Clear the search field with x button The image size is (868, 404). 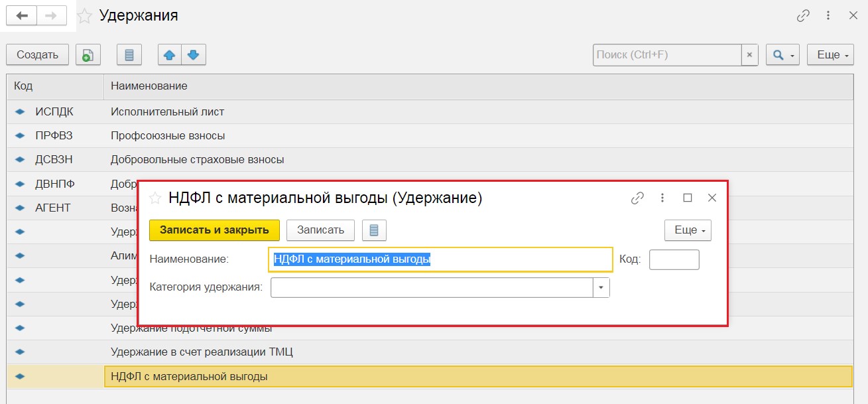click(x=750, y=55)
